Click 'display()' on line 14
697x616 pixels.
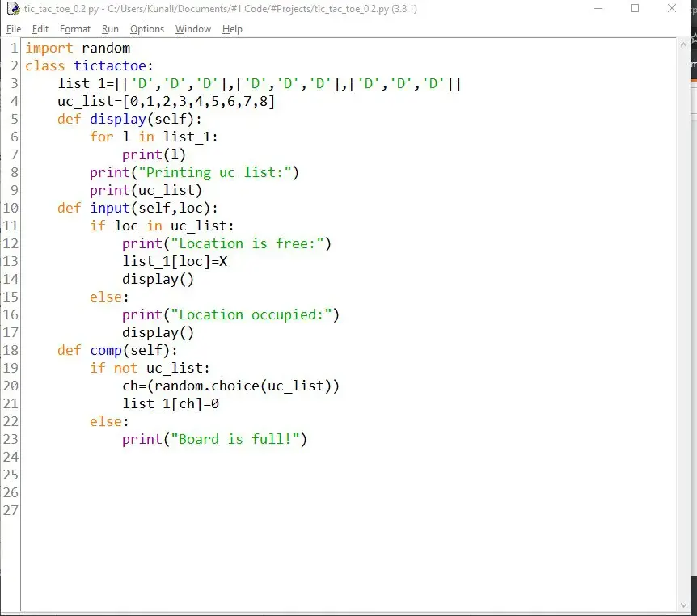[158, 279]
